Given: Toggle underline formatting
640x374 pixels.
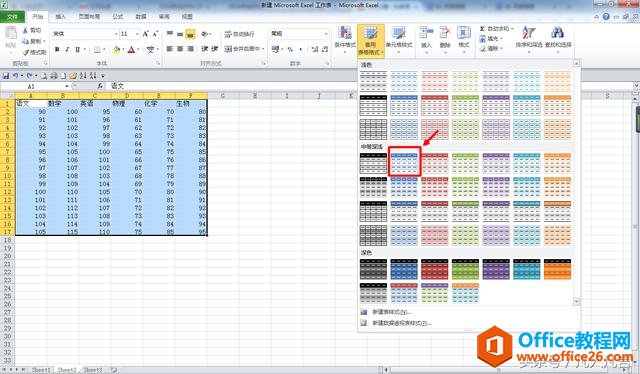Looking at the screenshot, I should click(77, 49).
